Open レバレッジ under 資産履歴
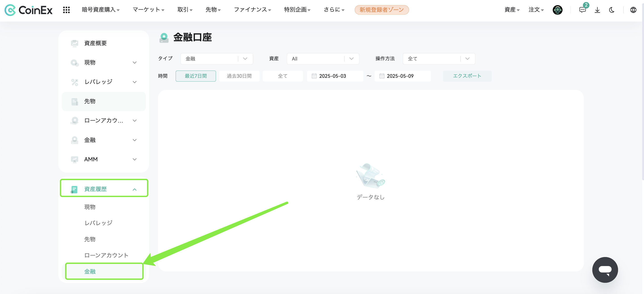 point(98,223)
